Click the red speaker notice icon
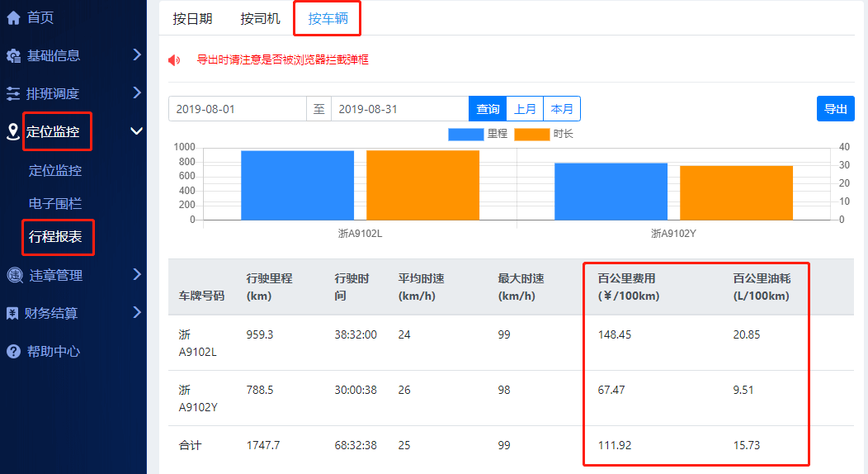 point(174,59)
